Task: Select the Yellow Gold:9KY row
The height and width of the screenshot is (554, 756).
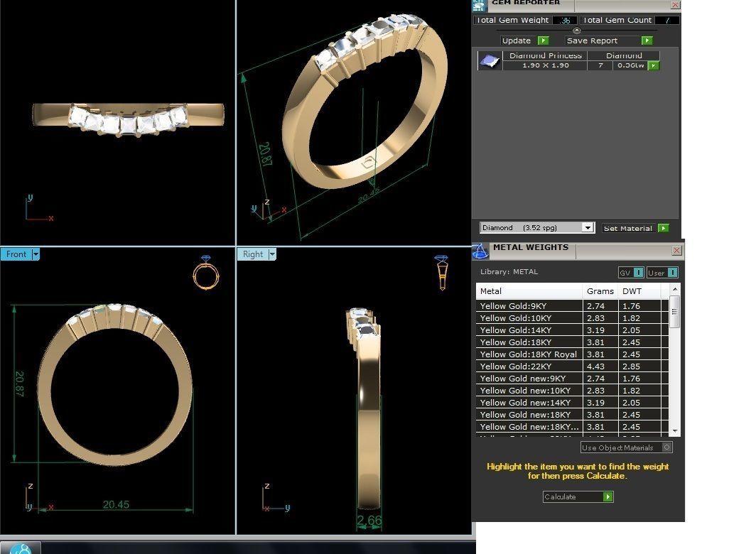Action: click(572, 305)
